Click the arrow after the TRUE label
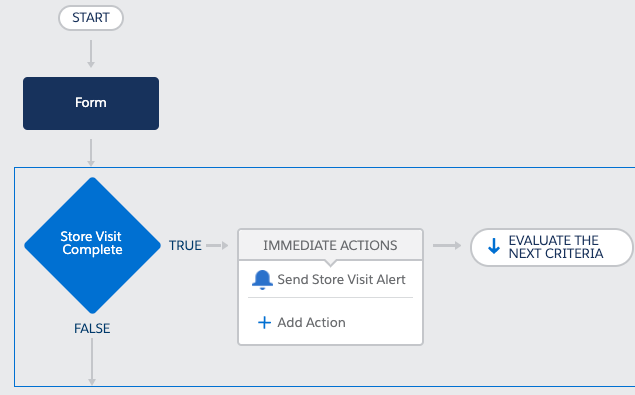The width and height of the screenshot is (635, 395). pyautogui.click(x=217, y=246)
